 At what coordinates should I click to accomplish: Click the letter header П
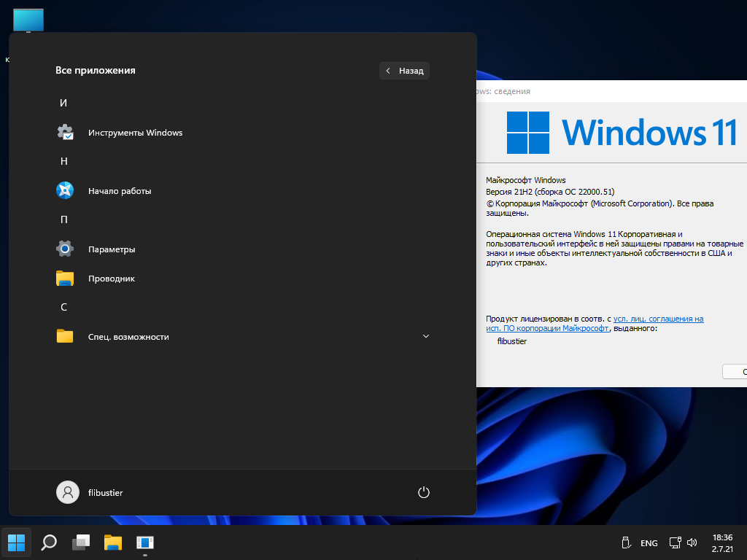click(x=63, y=219)
